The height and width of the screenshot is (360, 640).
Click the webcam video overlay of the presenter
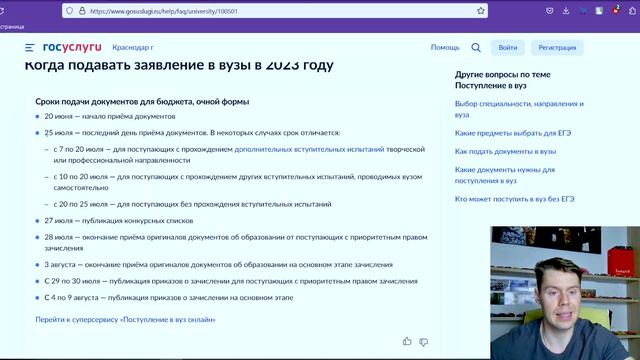(x=565, y=293)
